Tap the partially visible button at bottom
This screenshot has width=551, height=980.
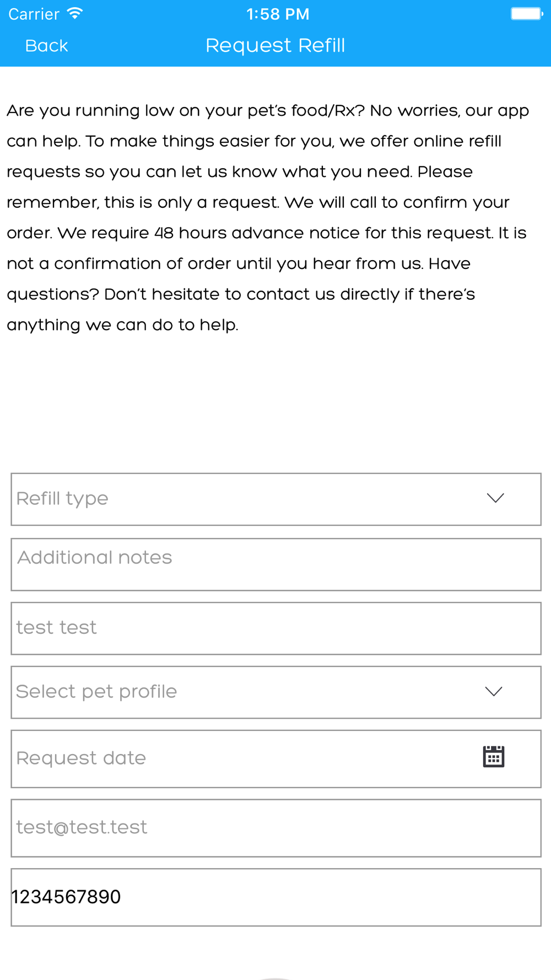pyautogui.click(x=275, y=978)
